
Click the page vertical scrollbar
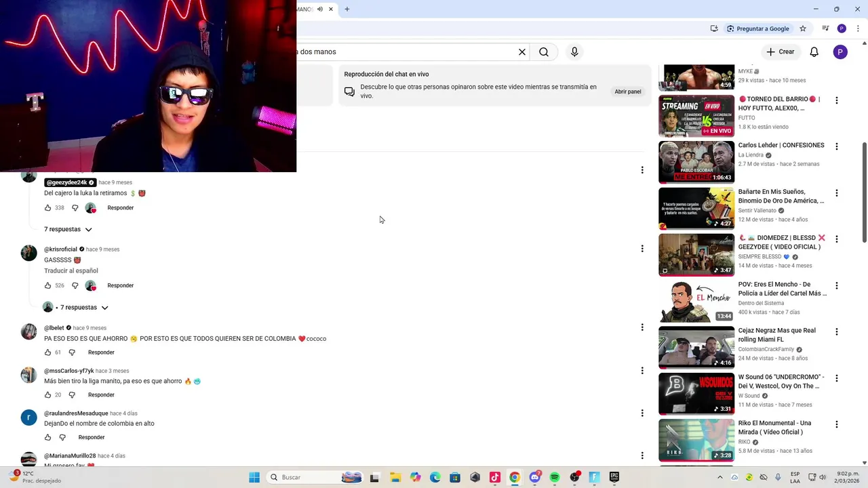[x=864, y=192]
